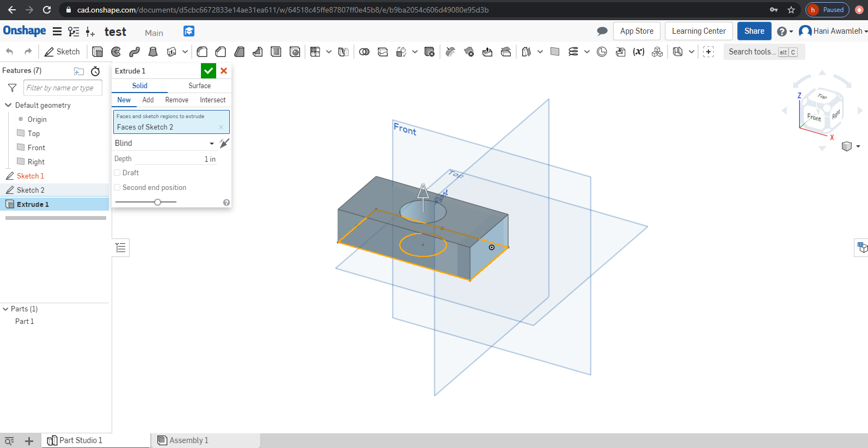Select the Revolve tool

tap(116, 52)
